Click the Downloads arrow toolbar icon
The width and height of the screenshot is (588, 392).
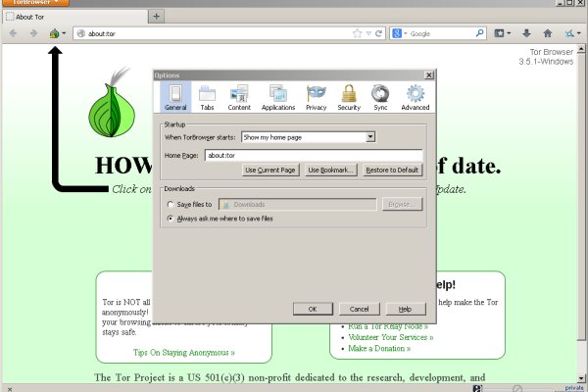coord(526,33)
